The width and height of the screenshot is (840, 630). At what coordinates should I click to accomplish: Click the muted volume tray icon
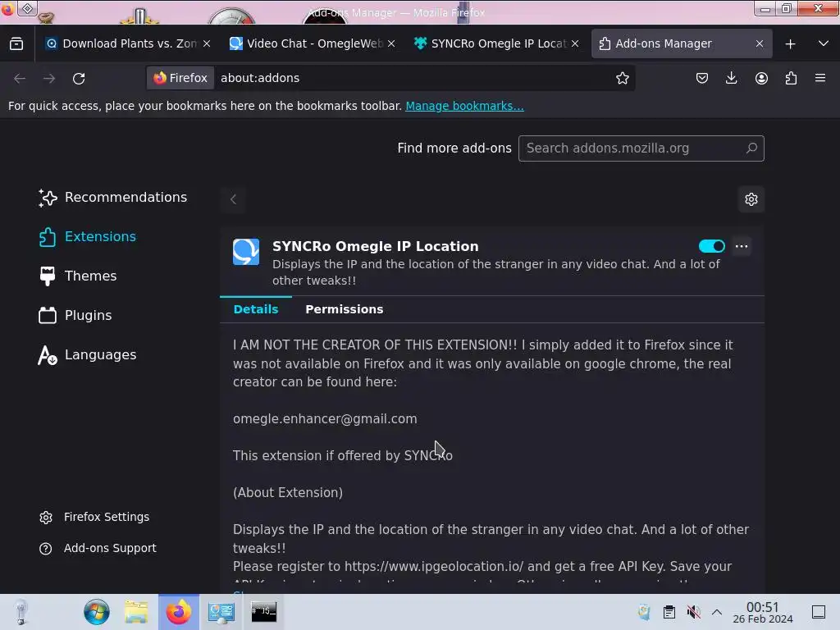point(694,612)
